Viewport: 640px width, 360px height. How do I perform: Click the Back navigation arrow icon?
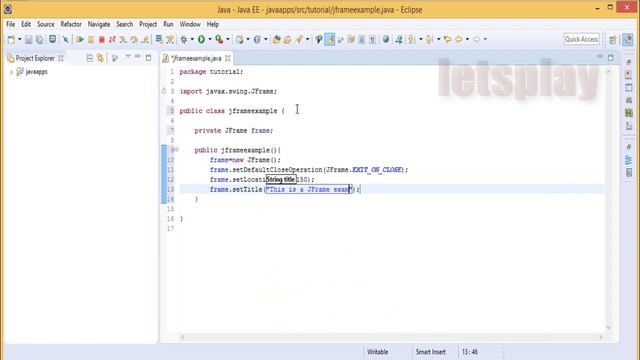click(x=459, y=40)
